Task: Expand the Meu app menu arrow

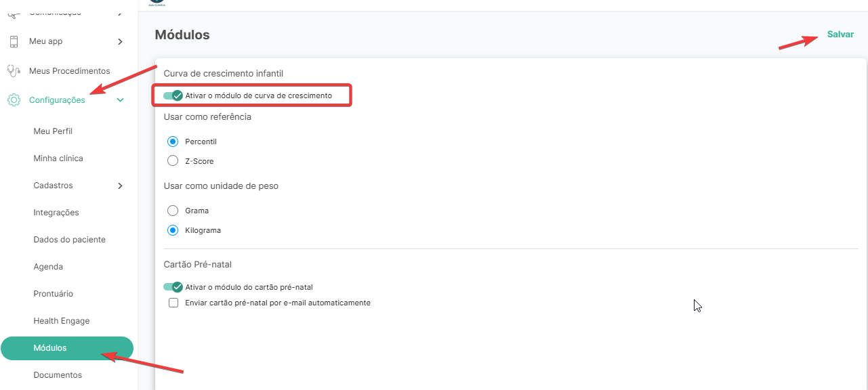Action: [120, 41]
